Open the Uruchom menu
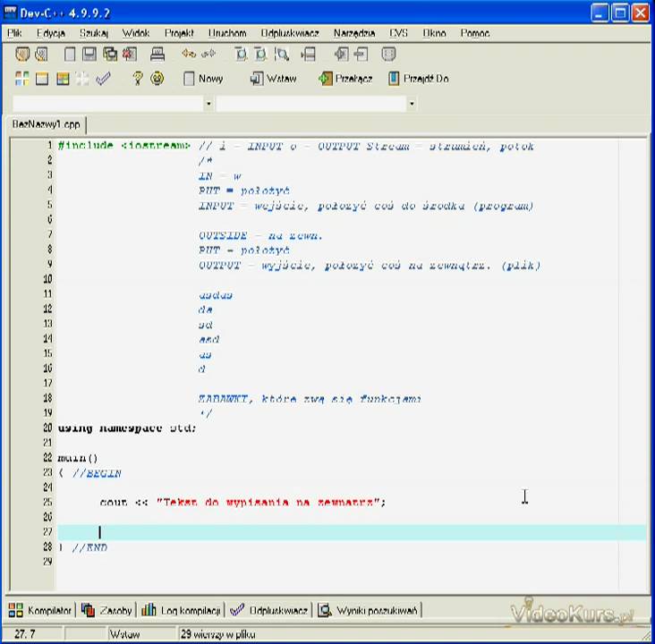The width and height of the screenshot is (655, 644). [227, 33]
